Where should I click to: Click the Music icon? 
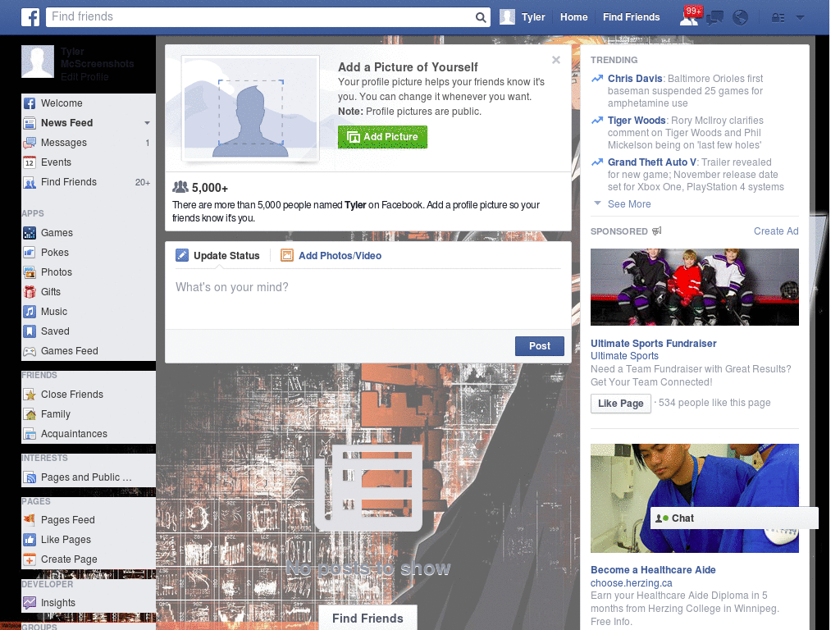[30, 312]
